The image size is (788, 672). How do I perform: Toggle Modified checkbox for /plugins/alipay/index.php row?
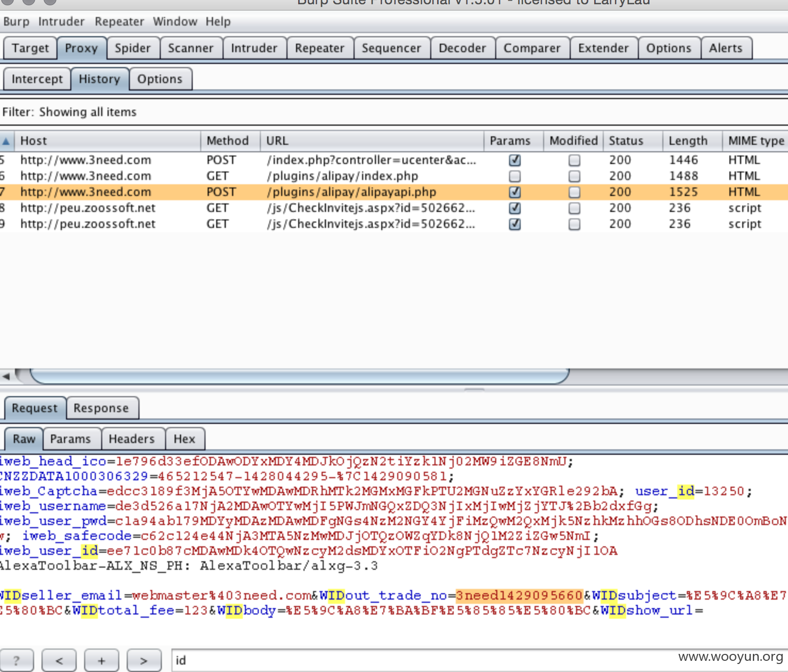pos(574,176)
